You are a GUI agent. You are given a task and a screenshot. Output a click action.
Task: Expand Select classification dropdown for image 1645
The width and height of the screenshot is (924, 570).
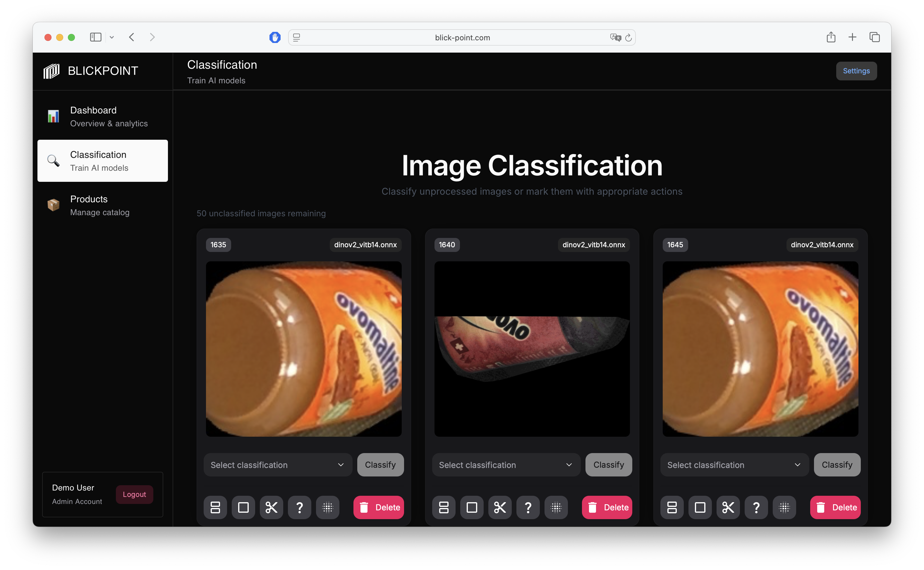coord(734,464)
